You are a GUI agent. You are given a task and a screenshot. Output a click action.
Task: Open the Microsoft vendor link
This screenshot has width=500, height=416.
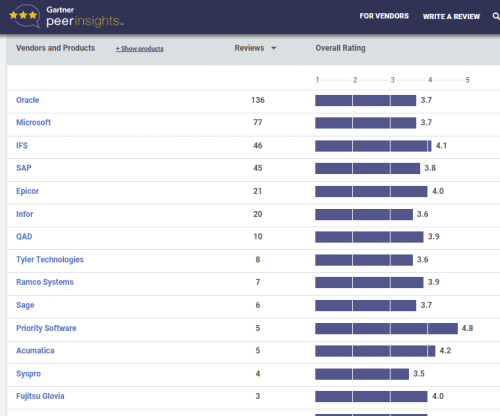click(x=33, y=122)
